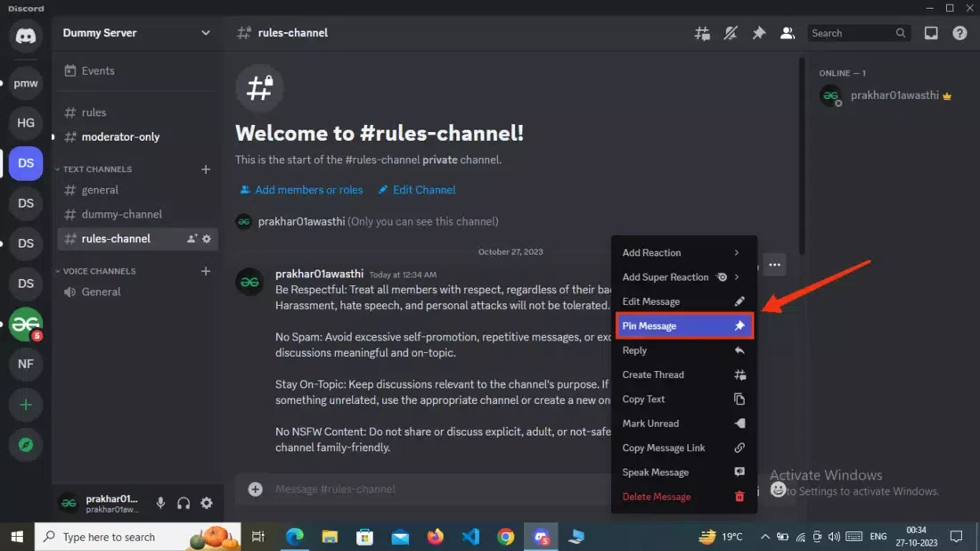Open the HG server
This screenshot has height=551, width=980.
[x=26, y=123]
